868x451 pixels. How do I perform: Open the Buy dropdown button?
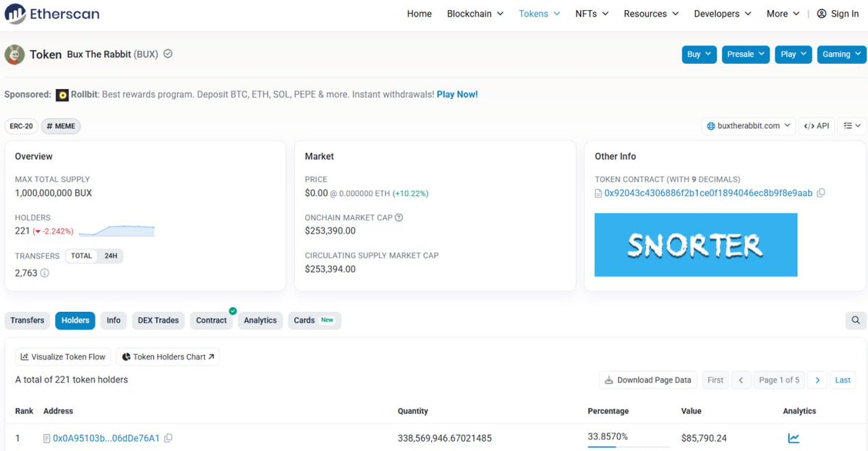(x=699, y=54)
